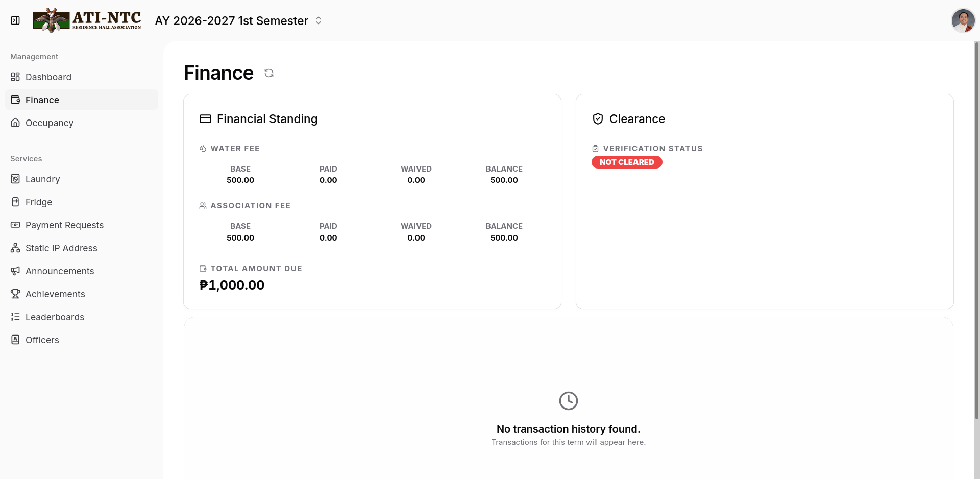Click the Laundry washing machine icon

(x=15, y=179)
